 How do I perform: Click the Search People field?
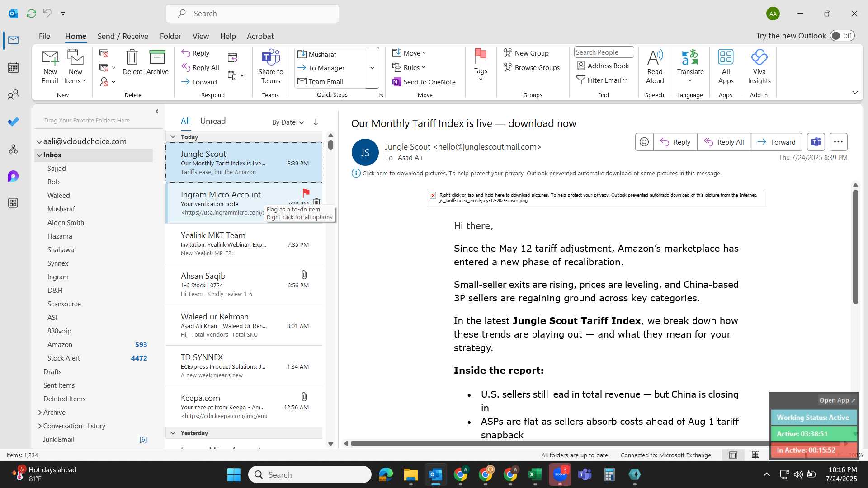604,52
